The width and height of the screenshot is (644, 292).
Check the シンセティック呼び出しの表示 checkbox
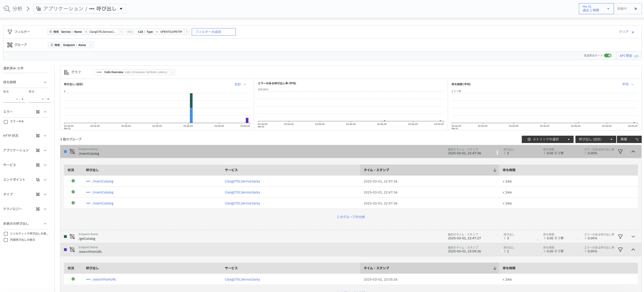pos(6,234)
